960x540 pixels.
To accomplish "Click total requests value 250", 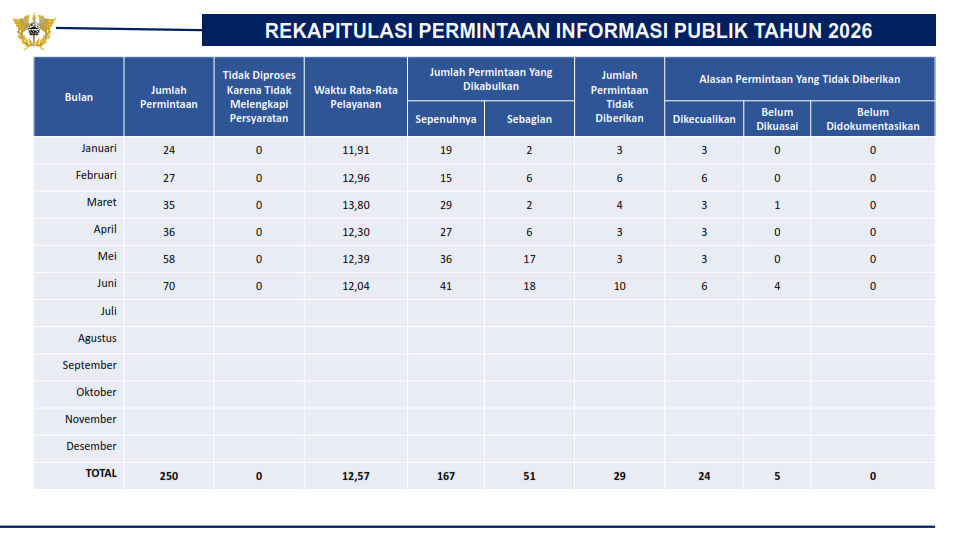I will point(169,476).
